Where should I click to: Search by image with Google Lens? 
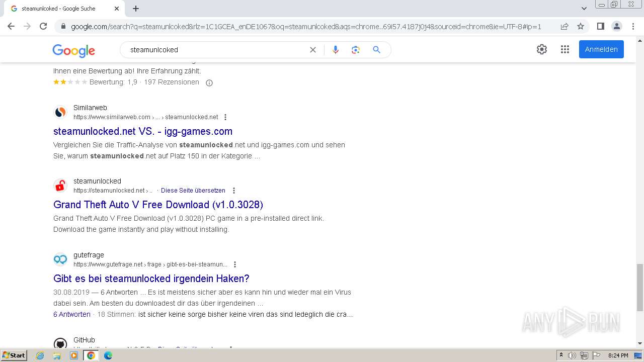pos(356,50)
